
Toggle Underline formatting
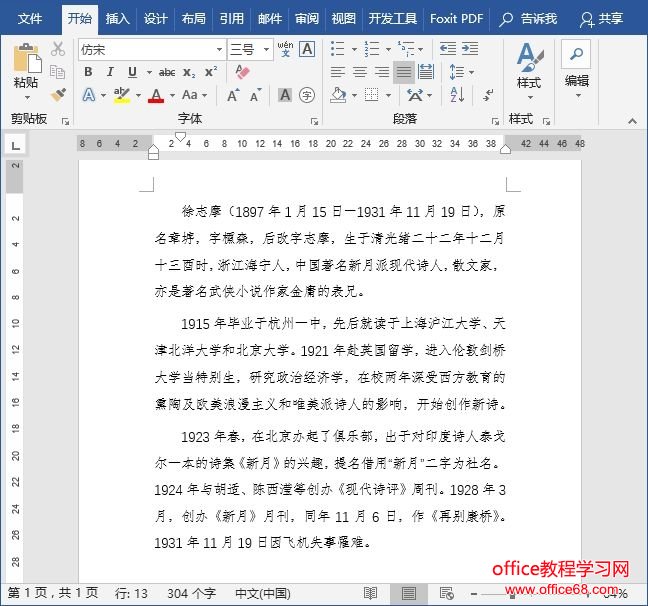132,72
